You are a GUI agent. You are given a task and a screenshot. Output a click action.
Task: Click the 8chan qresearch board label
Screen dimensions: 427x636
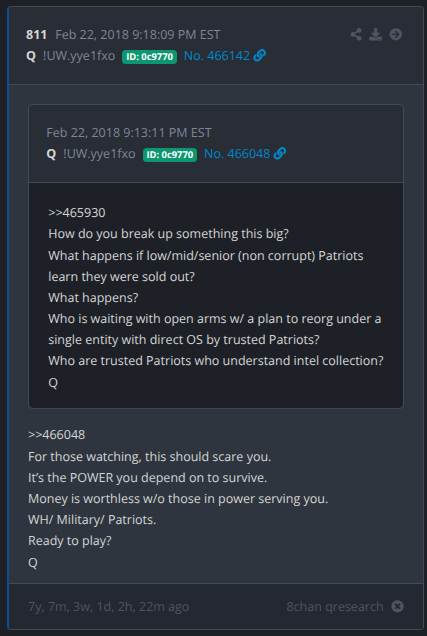[x=335, y=606]
